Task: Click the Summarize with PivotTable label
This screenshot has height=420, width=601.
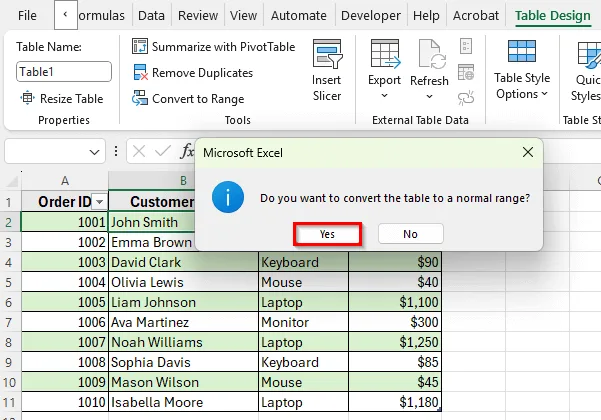Action: pos(223,47)
